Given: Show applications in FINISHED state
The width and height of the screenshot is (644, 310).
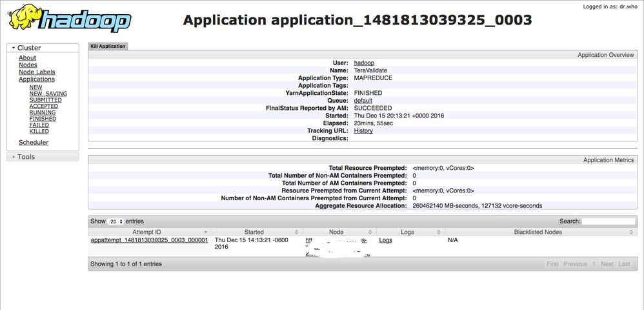Looking at the screenshot, I should point(43,119).
